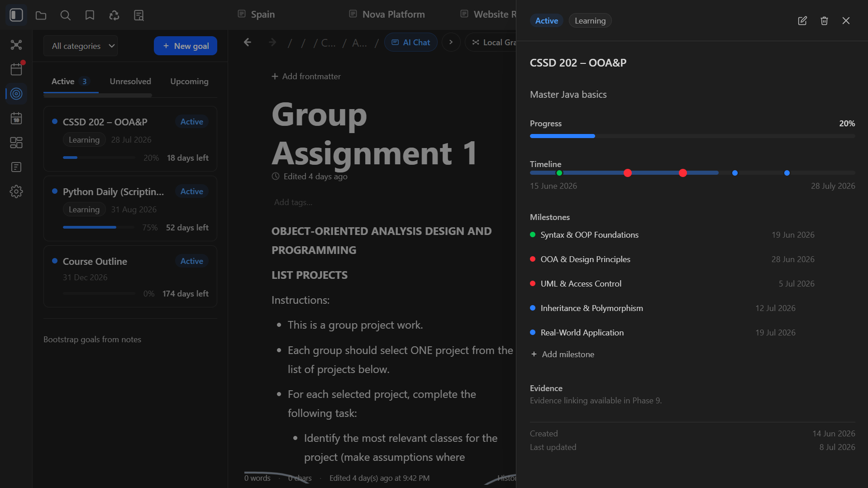Viewport: 868px width, 488px height.
Task: Click the Python Daily 75% progress bar
Action: [x=99, y=227]
